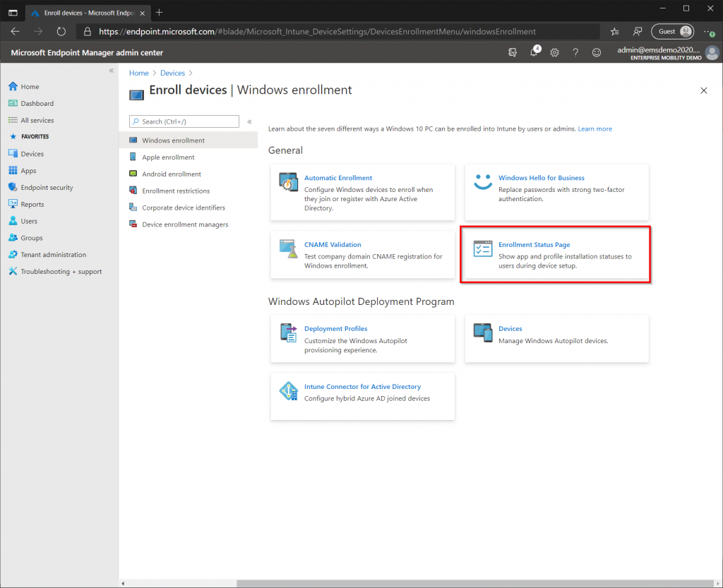The width and height of the screenshot is (723, 588).
Task: Click the Enrollment Status Page checklist icon
Action: 483,249
